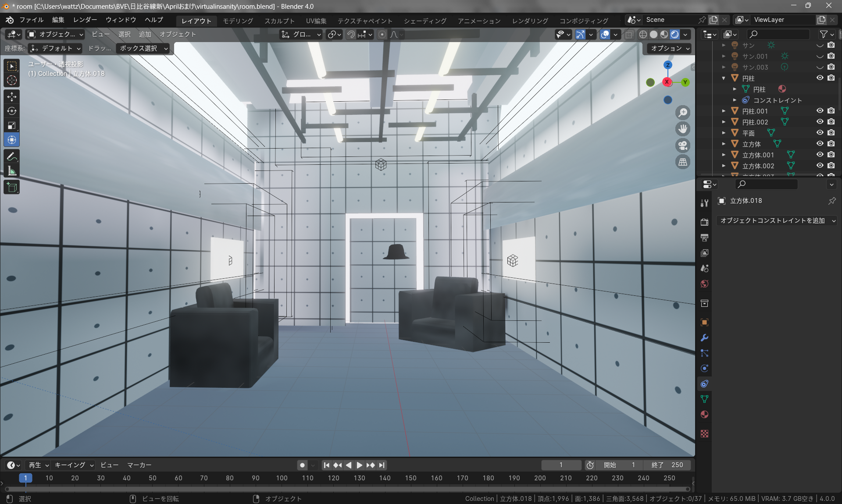Select the Annotate pencil tool
Screen dimensions: 842x504
coord(12,156)
